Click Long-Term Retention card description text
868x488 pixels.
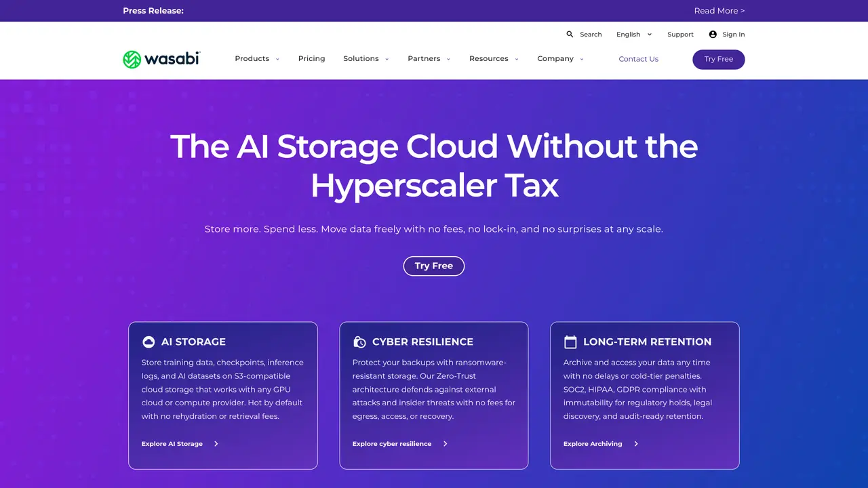tap(638, 390)
